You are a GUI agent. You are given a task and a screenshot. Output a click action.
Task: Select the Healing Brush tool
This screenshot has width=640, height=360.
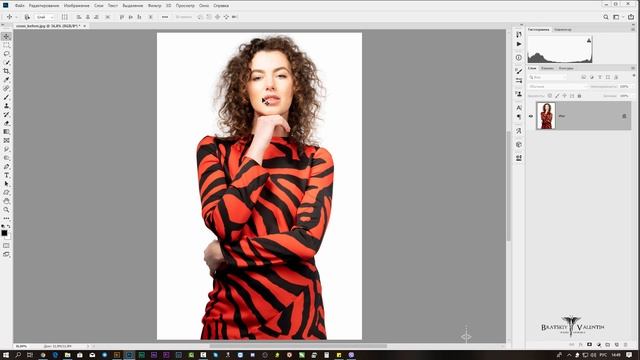click(6, 89)
